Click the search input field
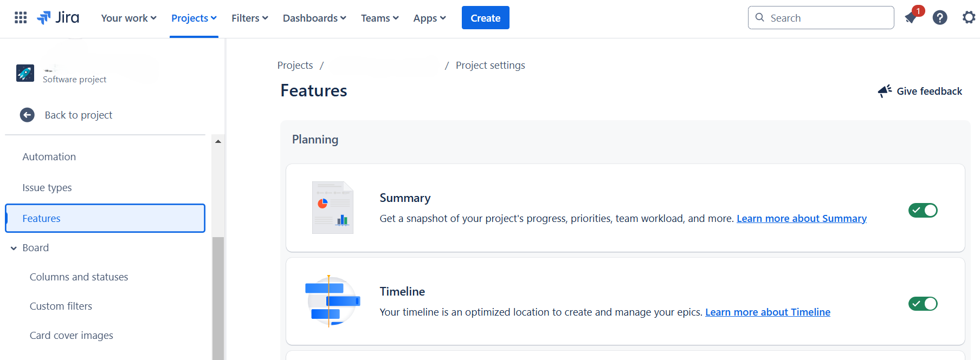The width and height of the screenshot is (980, 360). [820, 17]
